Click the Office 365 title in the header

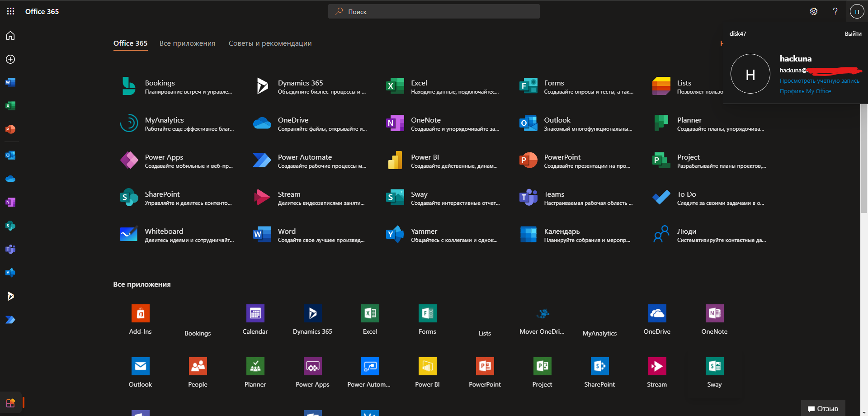[x=42, y=11]
